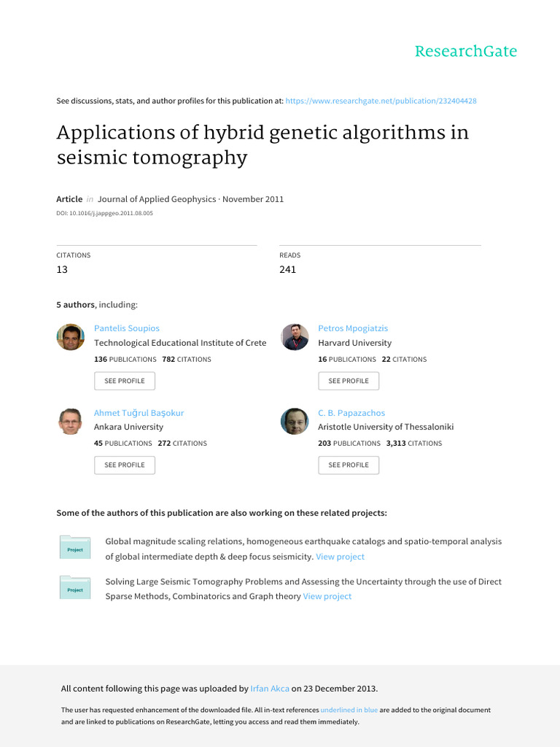Open Ahmet Tuğrul Başokur name link
The height and width of the screenshot is (747, 560).
139,413
